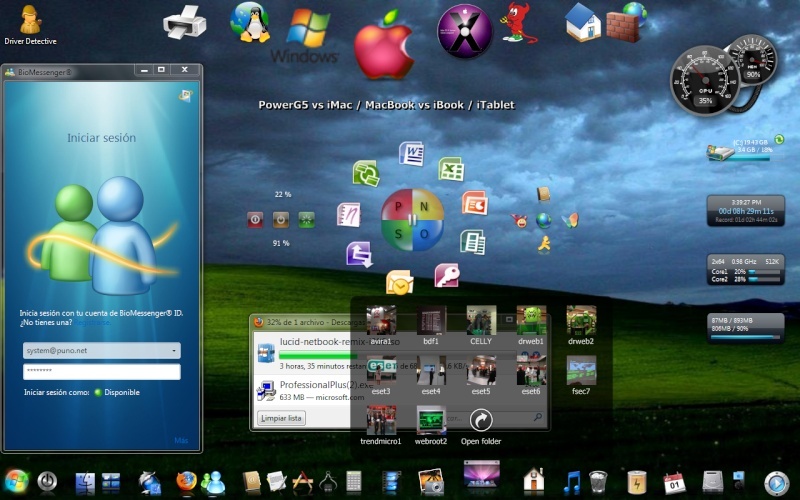800x500 pixels.
Task: Launch Access from the Office ring
Action: tap(447, 276)
